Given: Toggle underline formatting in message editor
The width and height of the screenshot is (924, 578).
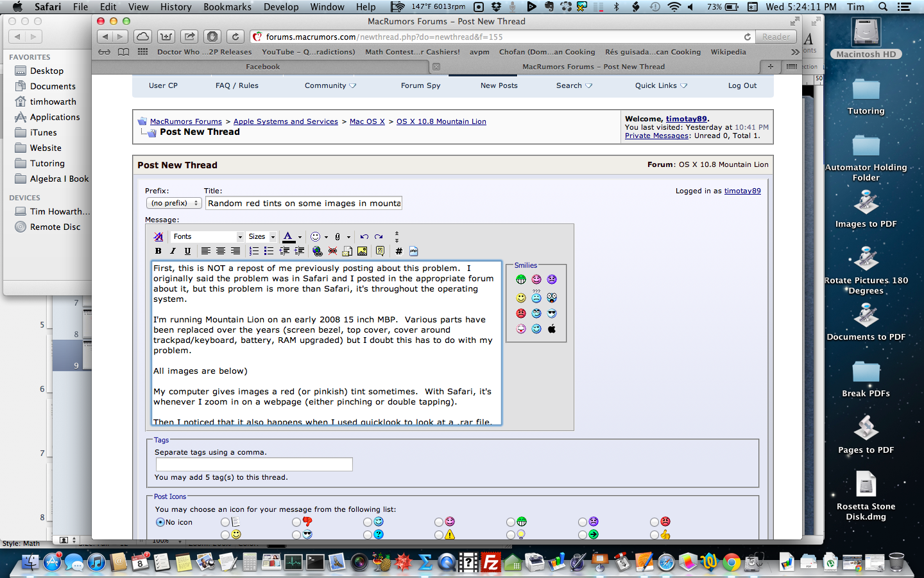Looking at the screenshot, I should click(187, 251).
